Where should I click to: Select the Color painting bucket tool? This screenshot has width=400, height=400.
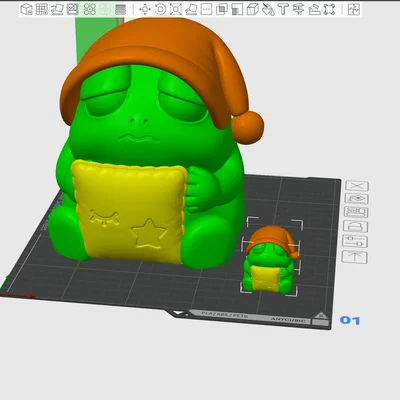[x=268, y=9]
